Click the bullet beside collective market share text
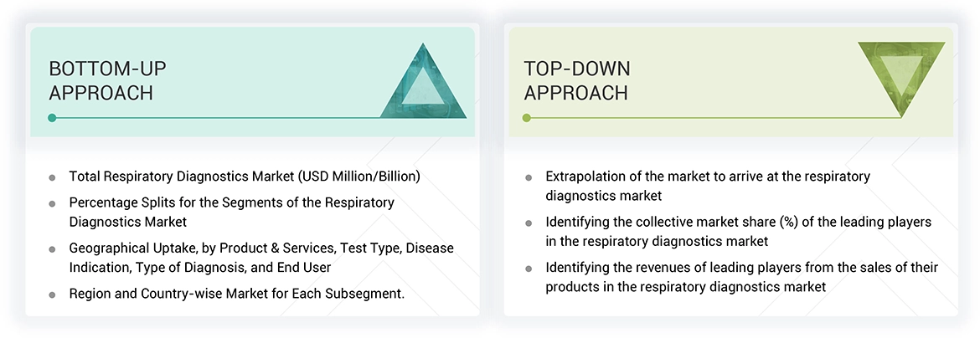980x338 pixels. pos(529,223)
